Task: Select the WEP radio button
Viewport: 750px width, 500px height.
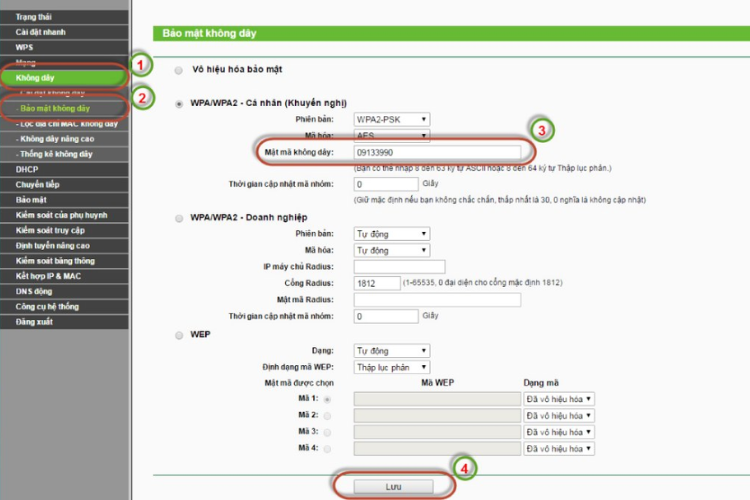Action: tap(179, 335)
